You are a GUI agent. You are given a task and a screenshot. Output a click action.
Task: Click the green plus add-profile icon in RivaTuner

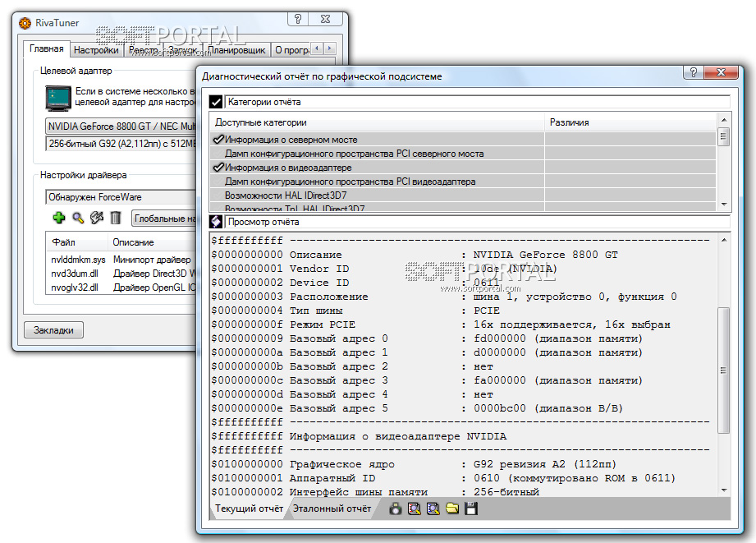coord(59,218)
